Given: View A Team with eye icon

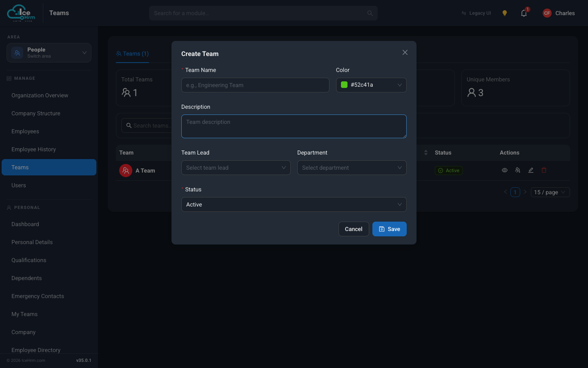Looking at the screenshot, I should (x=505, y=170).
